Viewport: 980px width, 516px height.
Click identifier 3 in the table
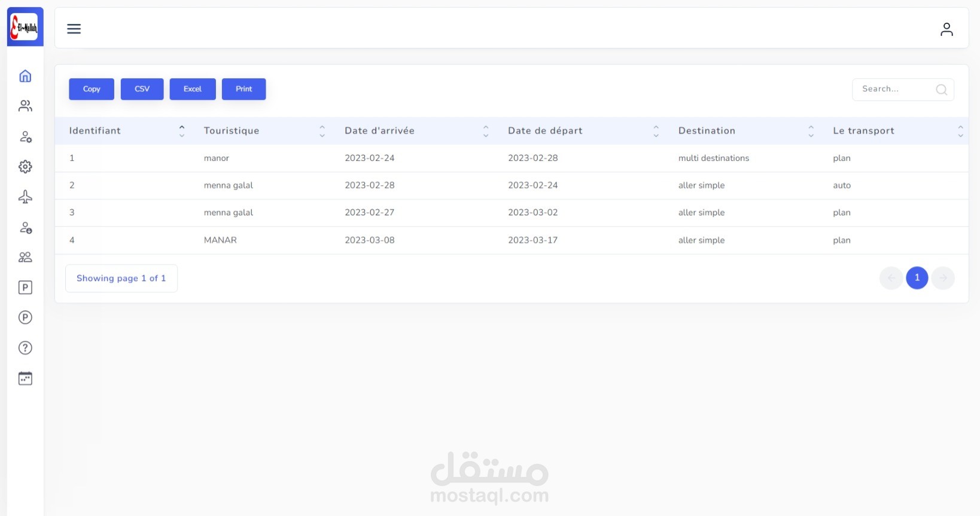pyautogui.click(x=72, y=212)
